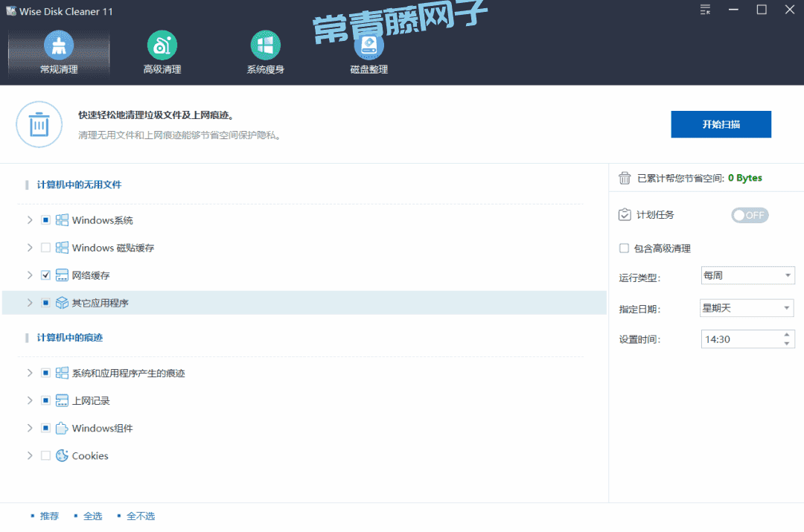Click the 计算机中的痕迹 heading
This screenshot has width=804, height=532.
[x=70, y=337]
